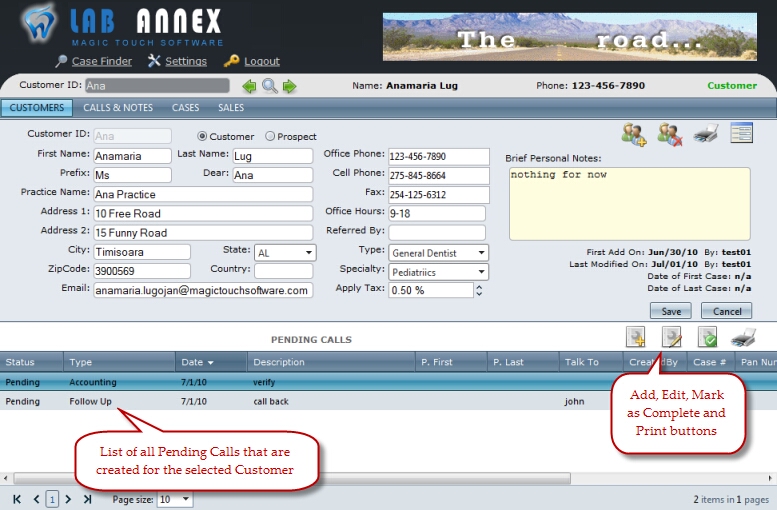Click the Practice Name field
The image size is (777, 510).
point(203,194)
